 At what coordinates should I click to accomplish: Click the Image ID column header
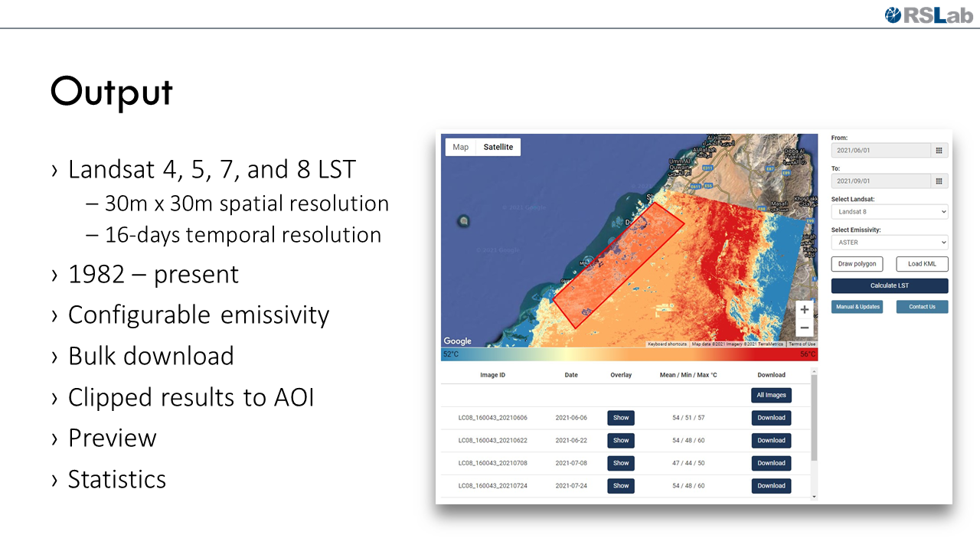click(492, 375)
